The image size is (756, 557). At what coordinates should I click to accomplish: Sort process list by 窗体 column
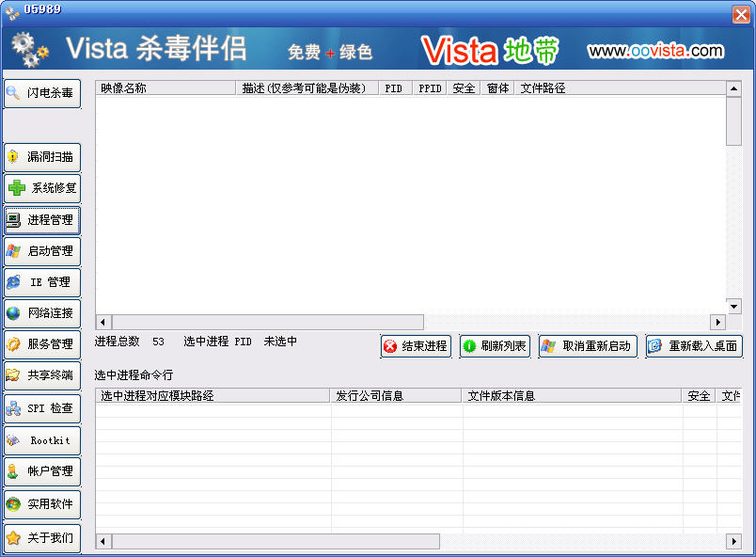tap(497, 88)
